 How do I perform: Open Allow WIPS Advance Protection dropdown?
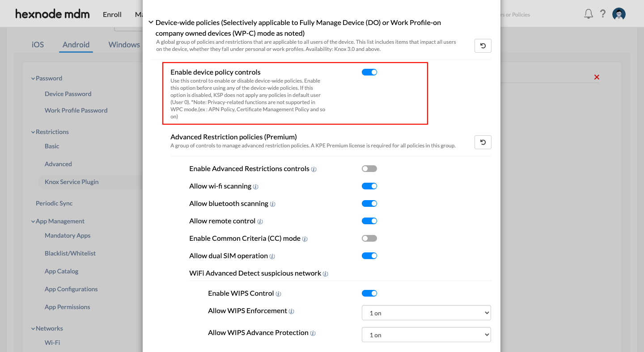pos(426,335)
